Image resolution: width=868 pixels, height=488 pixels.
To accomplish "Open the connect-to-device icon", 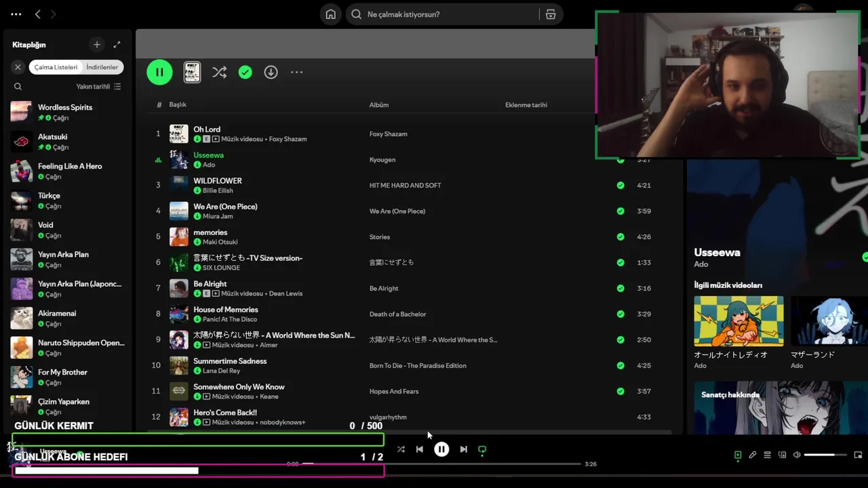I will (782, 455).
